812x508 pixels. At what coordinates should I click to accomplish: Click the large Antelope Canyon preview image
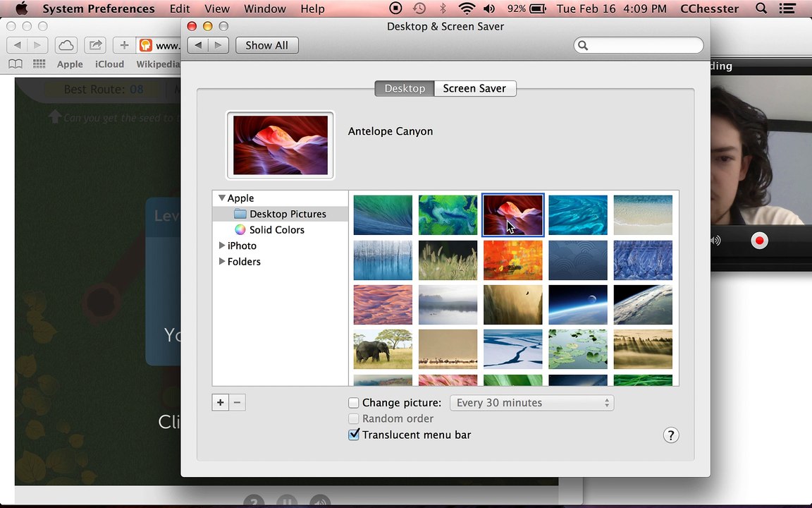[280, 145]
